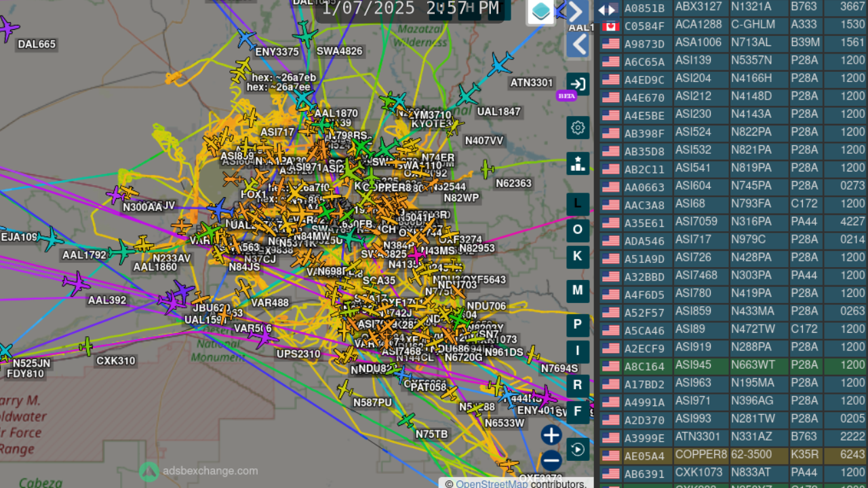Image resolution: width=868 pixels, height=488 pixels.
Task: Toggle the I map option
Action: coord(578,351)
